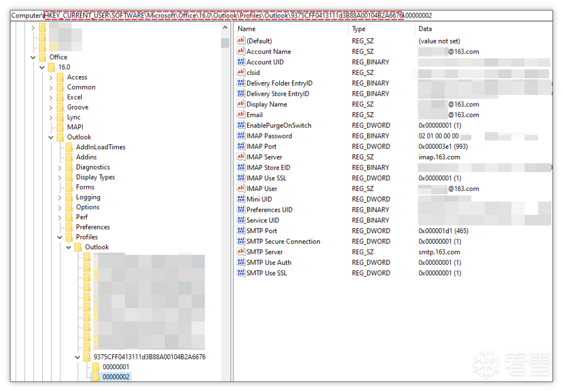The image size is (563, 392).
Task: Click the SMTP Secure Connection icon
Action: pos(240,241)
